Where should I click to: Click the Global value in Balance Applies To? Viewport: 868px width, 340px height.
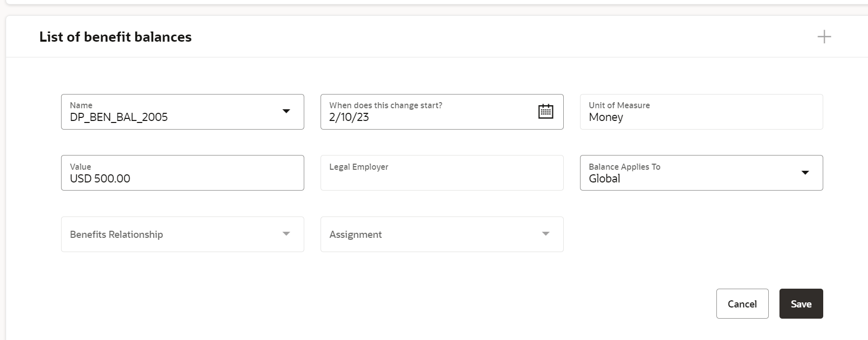point(604,179)
